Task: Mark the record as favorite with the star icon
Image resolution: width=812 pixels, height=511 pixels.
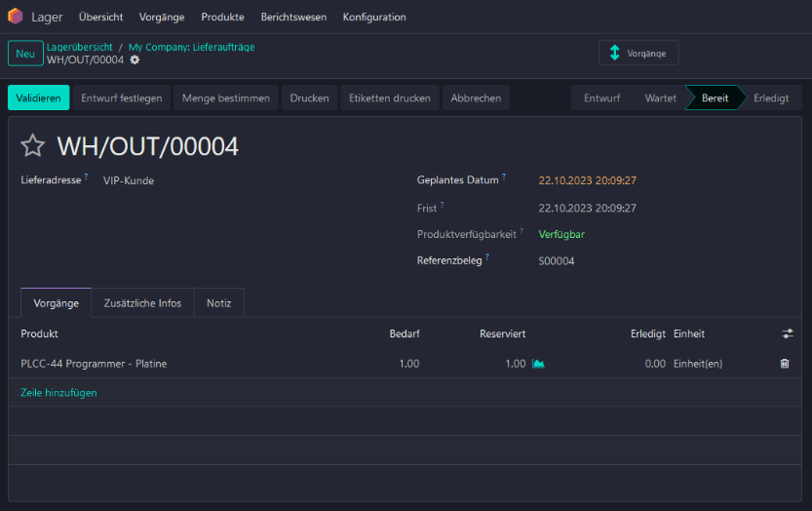Action: point(32,145)
